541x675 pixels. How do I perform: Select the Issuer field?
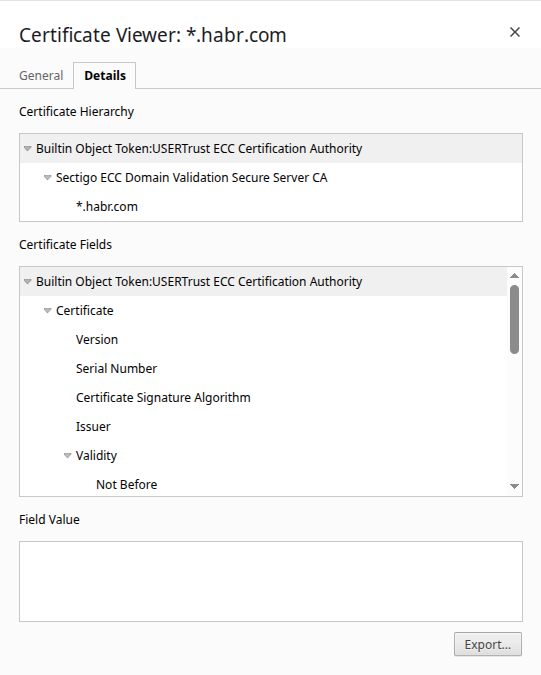[263, 427]
